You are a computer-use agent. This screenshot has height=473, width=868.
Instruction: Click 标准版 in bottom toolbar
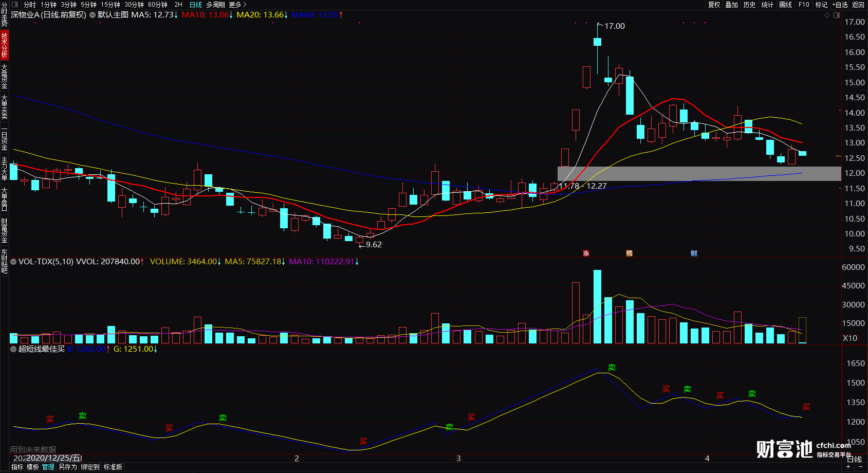(113, 467)
